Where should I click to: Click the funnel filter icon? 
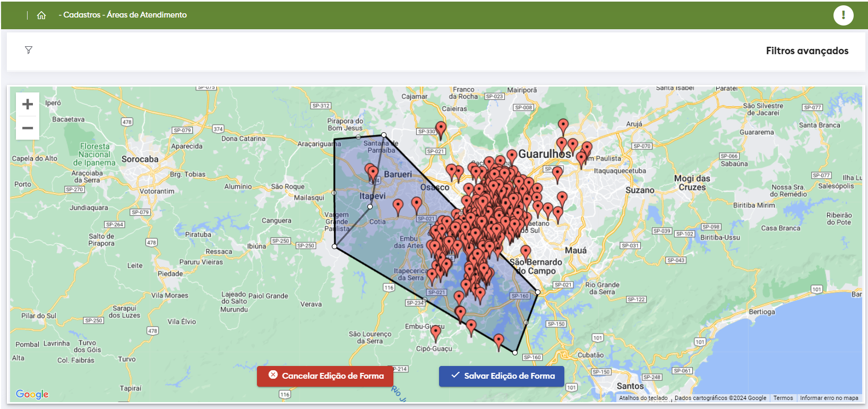click(x=29, y=50)
